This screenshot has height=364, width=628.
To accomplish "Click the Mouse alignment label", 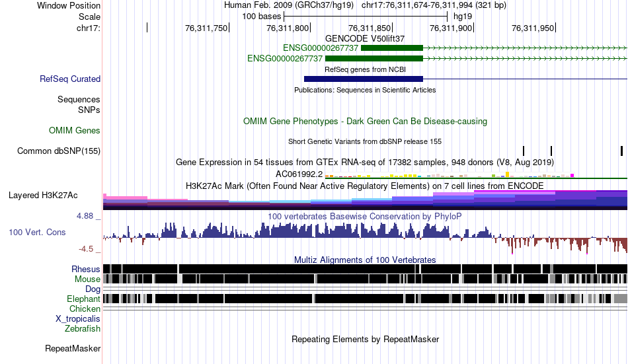I will click(87, 279).
